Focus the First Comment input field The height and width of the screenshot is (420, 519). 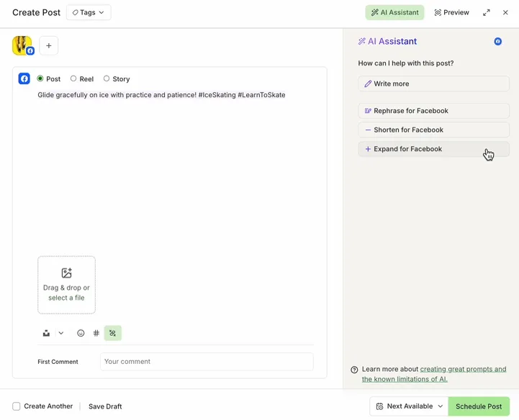tap(207, 362)
